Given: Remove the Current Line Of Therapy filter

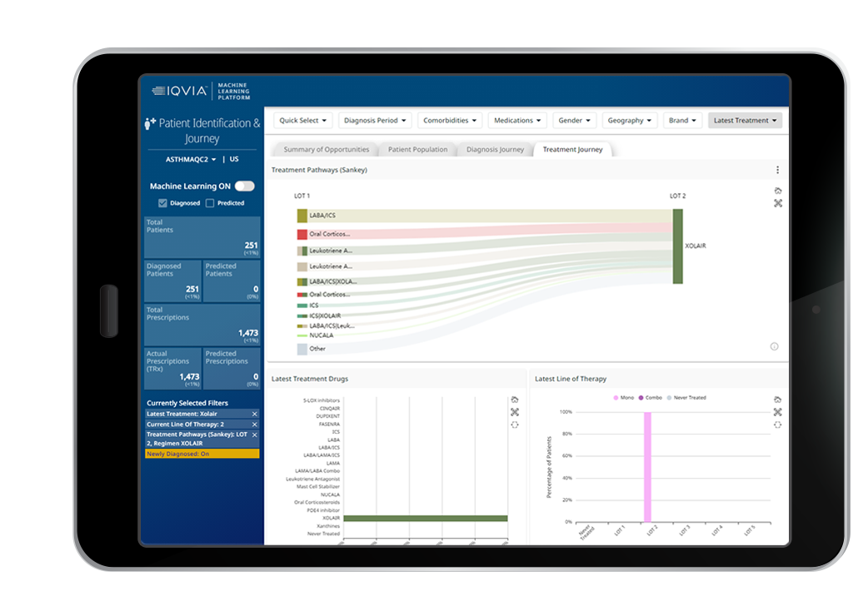Looking at the screenshot, I should (x=255, y=425).
